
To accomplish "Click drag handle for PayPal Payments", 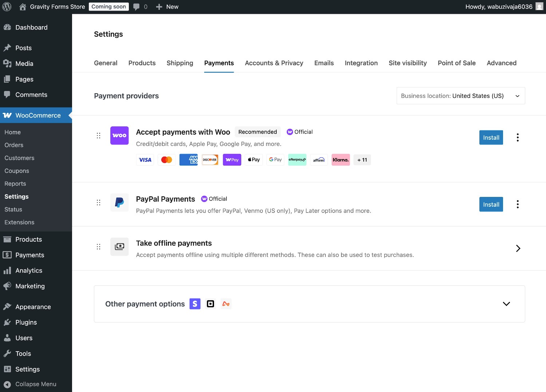I will pyautogui.click(x=98, y=202).
